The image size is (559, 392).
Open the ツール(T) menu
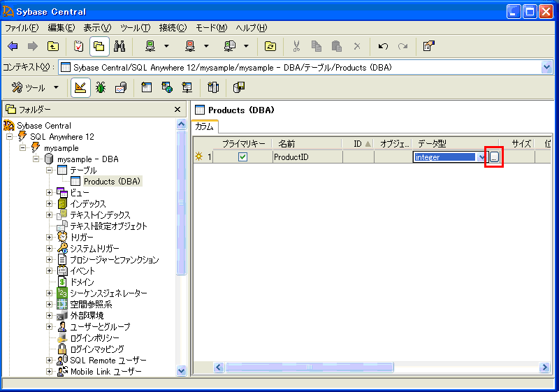click(x=135, y=28)
